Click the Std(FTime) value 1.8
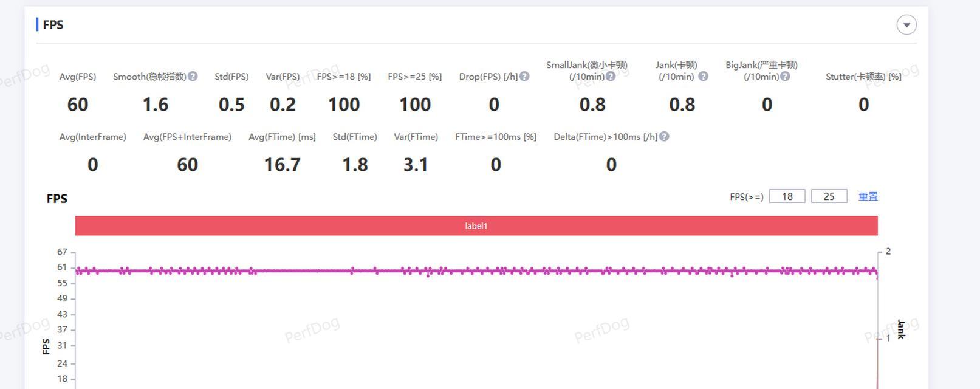980x389 pixels. click(355, 165)
